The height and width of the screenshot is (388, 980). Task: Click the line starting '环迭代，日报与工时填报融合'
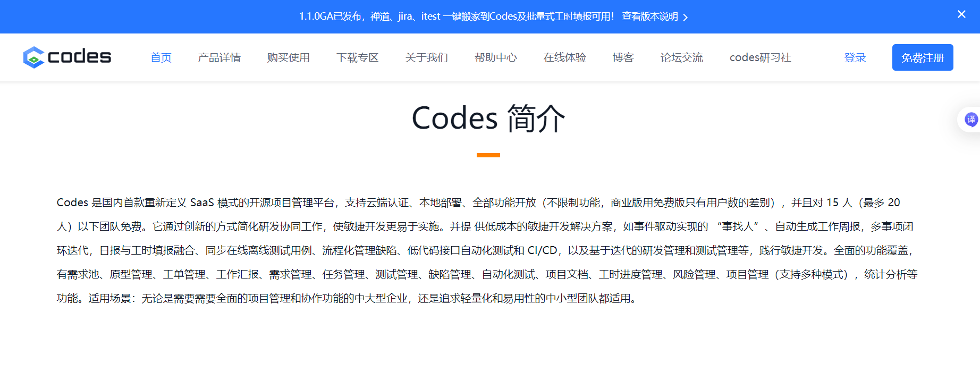click(485, 250)
